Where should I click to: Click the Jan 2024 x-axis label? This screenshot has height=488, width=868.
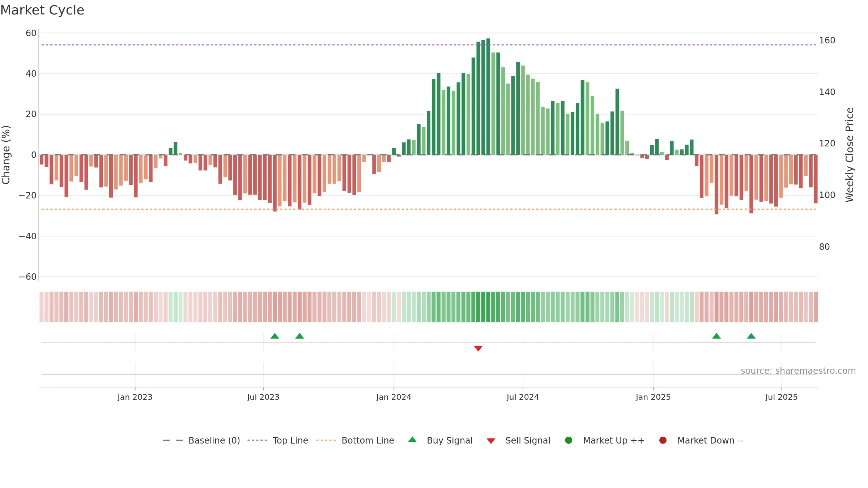tap(393, 397)
